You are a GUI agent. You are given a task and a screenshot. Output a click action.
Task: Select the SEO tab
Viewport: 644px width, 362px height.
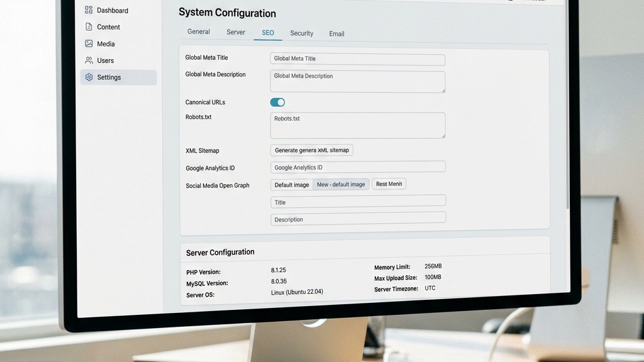coord(267,32)
